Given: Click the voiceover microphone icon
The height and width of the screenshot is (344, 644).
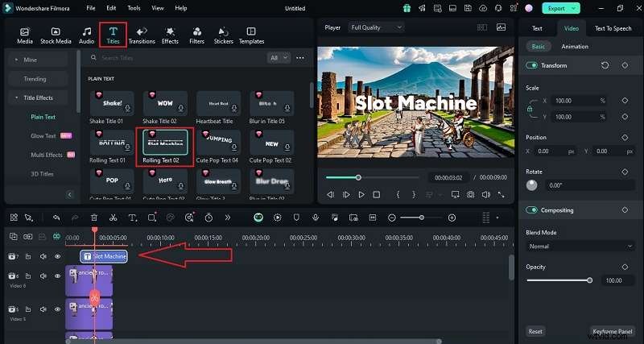Looking at the screenshot, I should [316, 218].
